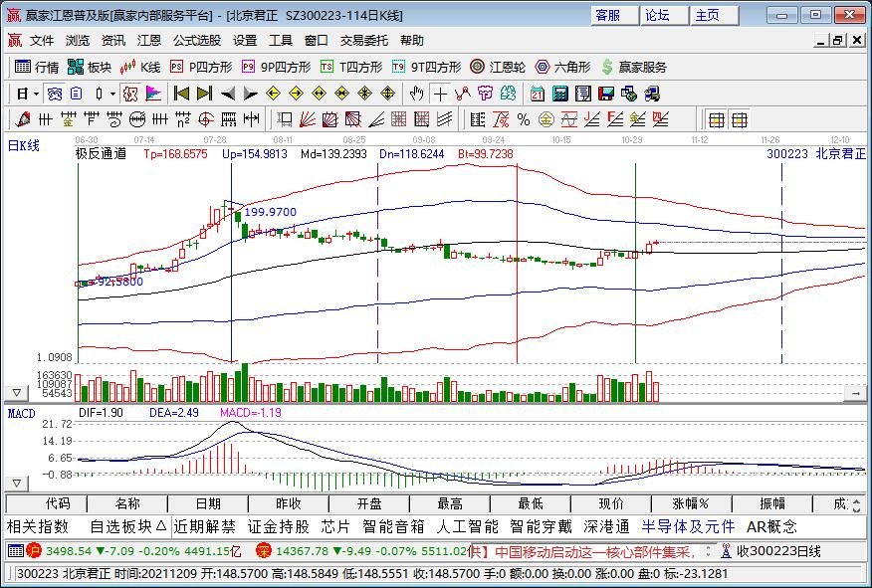The image size is (872, 588).
Task: Click the calculator icon in toolbar
Action: [559, 94]
